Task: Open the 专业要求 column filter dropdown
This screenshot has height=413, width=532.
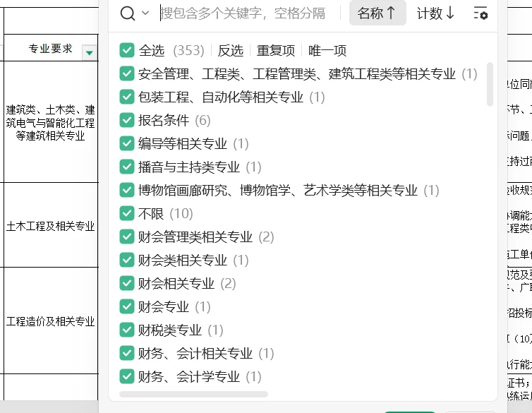Action: point(90,53)
